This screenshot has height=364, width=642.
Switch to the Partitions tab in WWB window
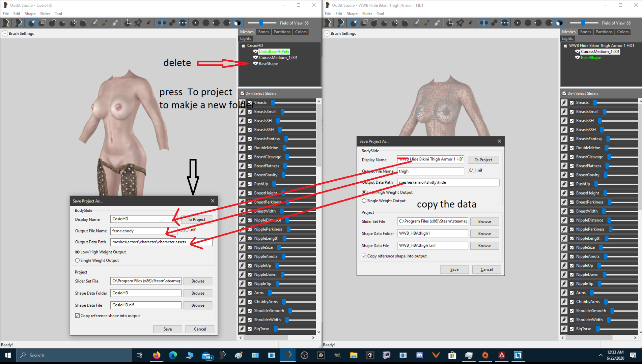click(x=604, y=32)
